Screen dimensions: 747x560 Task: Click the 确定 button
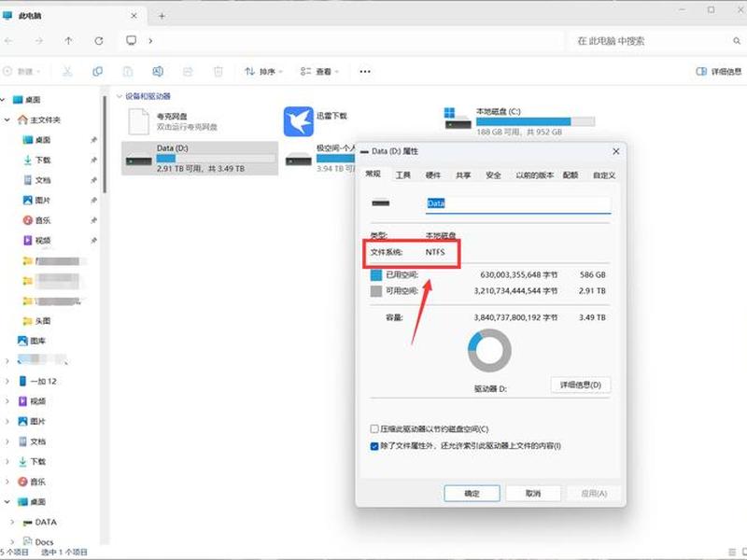click(x=472, y=494)
